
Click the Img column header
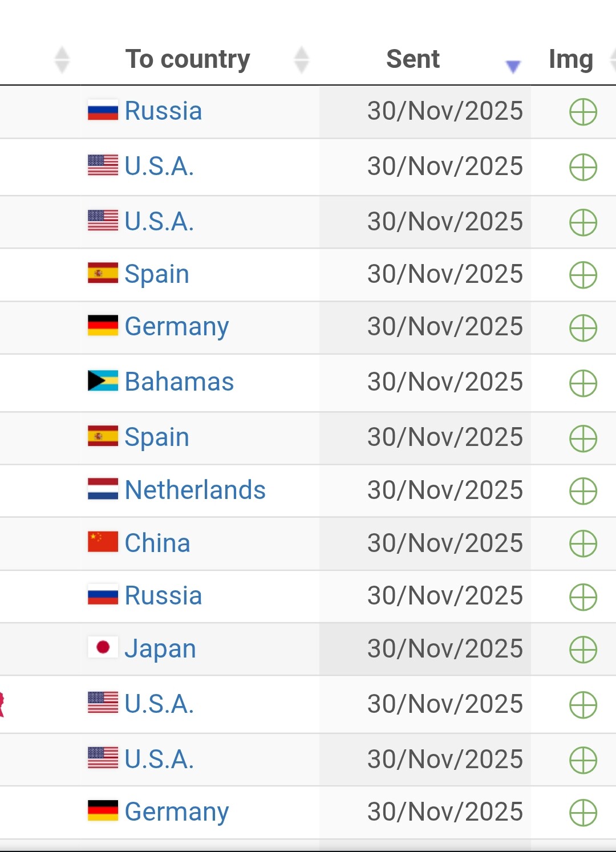(570, 59)
